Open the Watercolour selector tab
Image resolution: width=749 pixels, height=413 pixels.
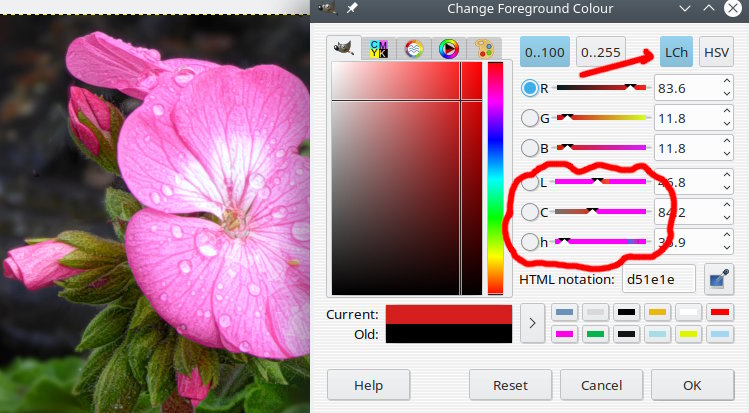coord(414,49)
